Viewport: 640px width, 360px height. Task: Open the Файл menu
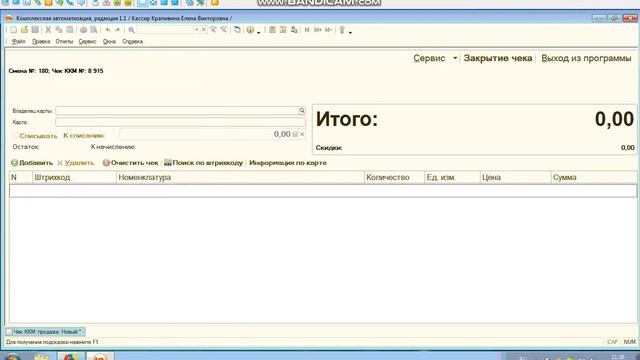click(18, 42)
